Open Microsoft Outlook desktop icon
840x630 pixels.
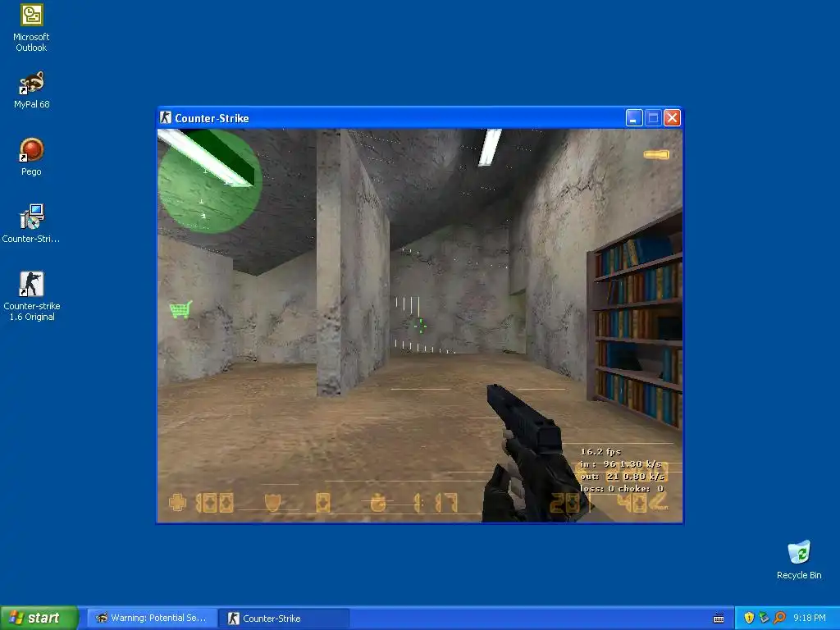click(31, 27)
